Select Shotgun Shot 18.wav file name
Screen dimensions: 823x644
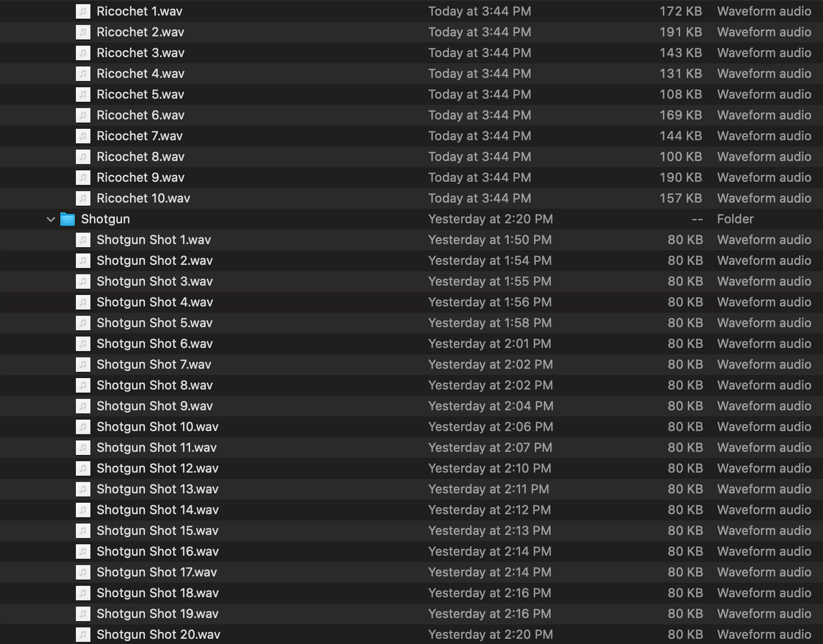tap(157, 593)
